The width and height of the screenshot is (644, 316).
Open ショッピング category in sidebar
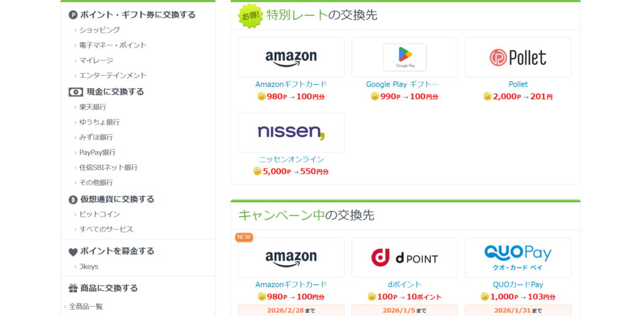99,30
